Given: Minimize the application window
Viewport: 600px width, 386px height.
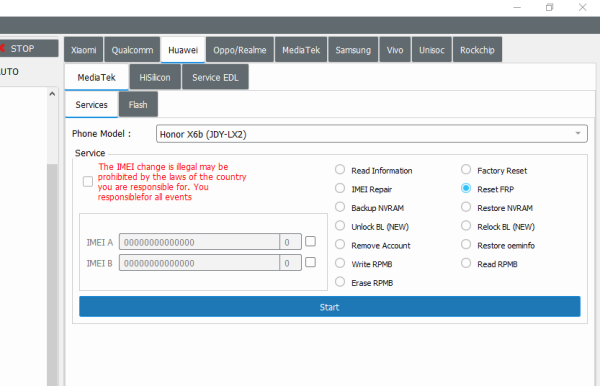Looking at the screenshot, I should [517, 8].
